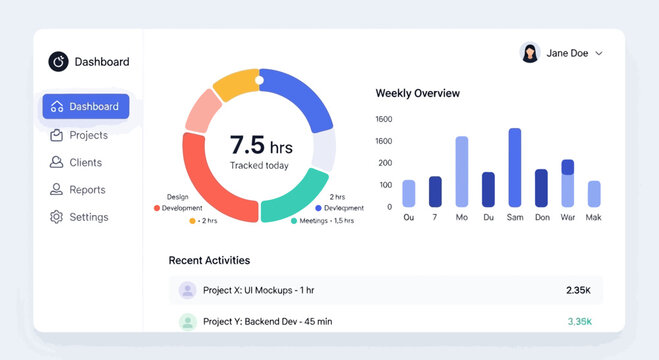Click the Jane Doe user name
The height and width of the screenshot is (360, 659).
point(567,53)
